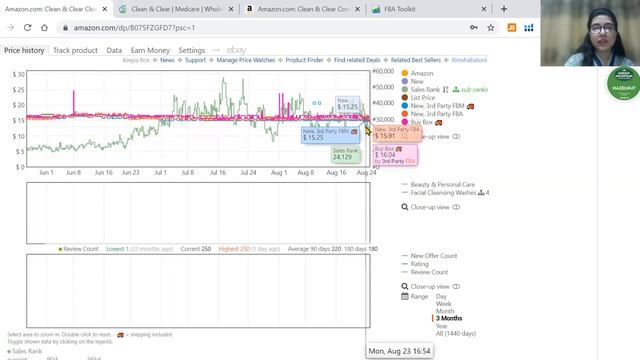
Task: Open the Product Finder link
Action: point(304,60)
